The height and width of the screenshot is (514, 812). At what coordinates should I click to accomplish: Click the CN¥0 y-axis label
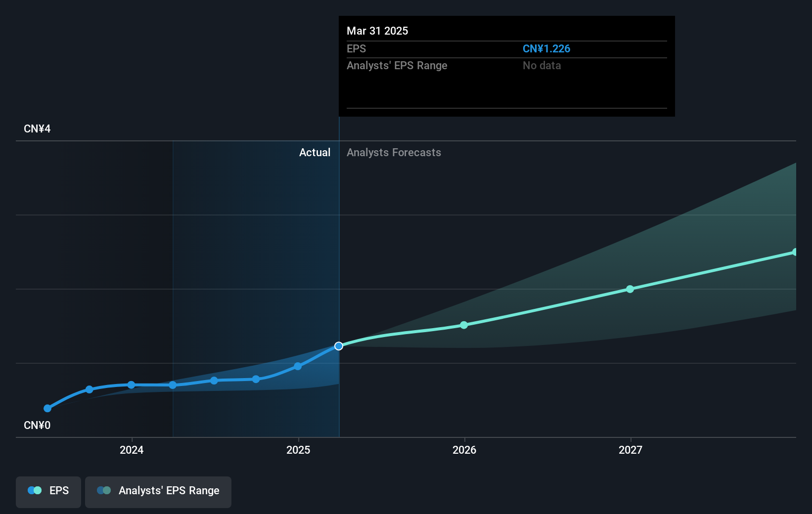tap(37, 425)
